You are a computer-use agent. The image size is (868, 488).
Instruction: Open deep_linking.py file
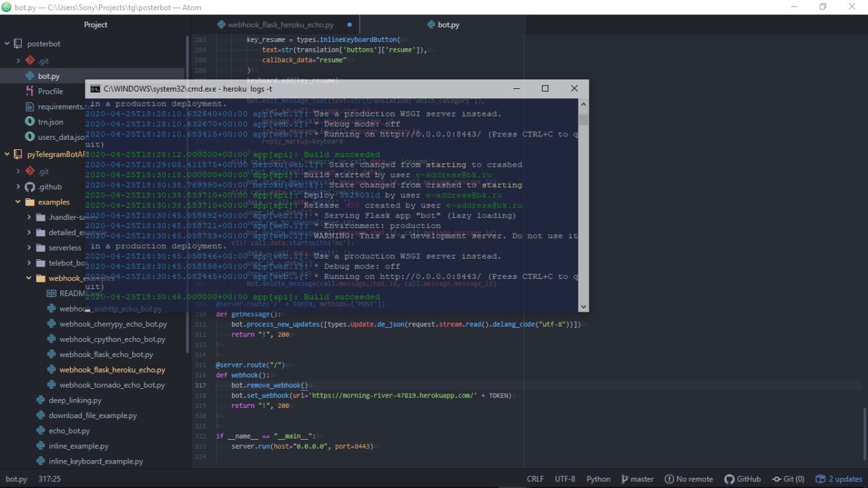[x=75, y=400]
